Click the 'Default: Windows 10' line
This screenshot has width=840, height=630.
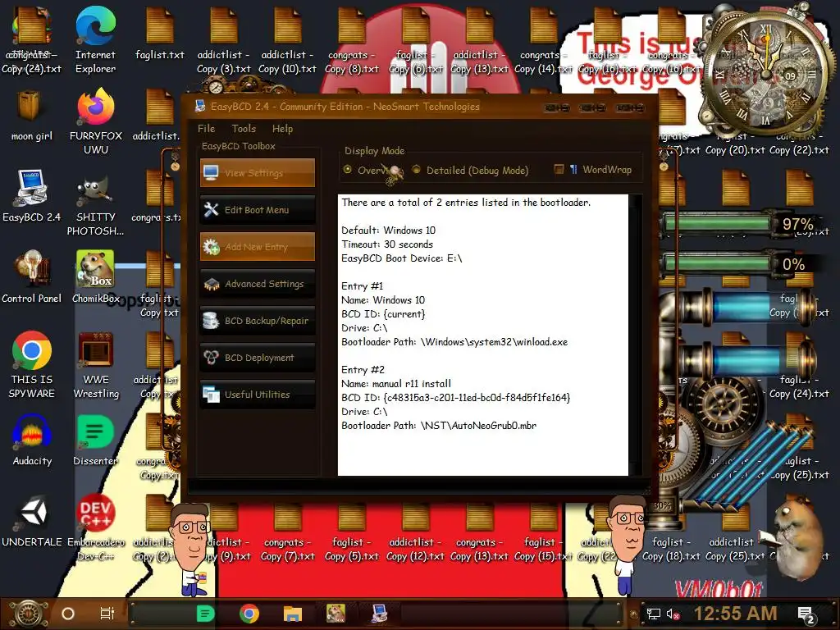[388, 231]
